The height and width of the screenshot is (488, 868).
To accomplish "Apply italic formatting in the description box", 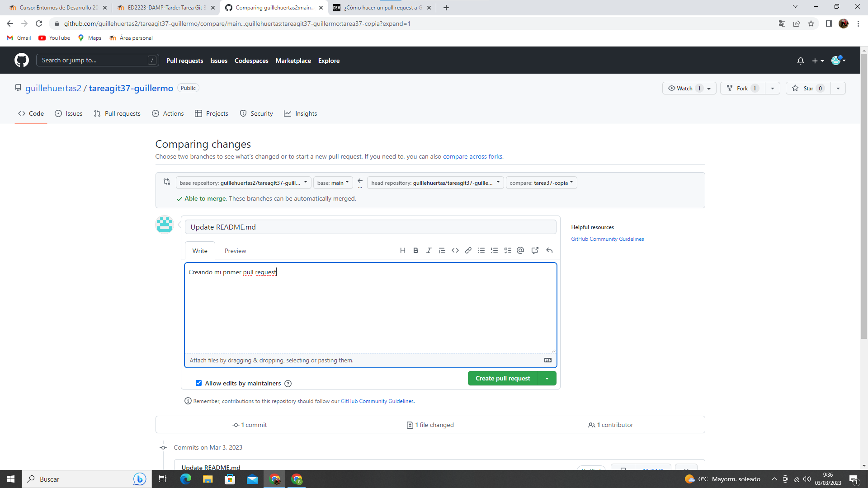I will coord(429,250).
